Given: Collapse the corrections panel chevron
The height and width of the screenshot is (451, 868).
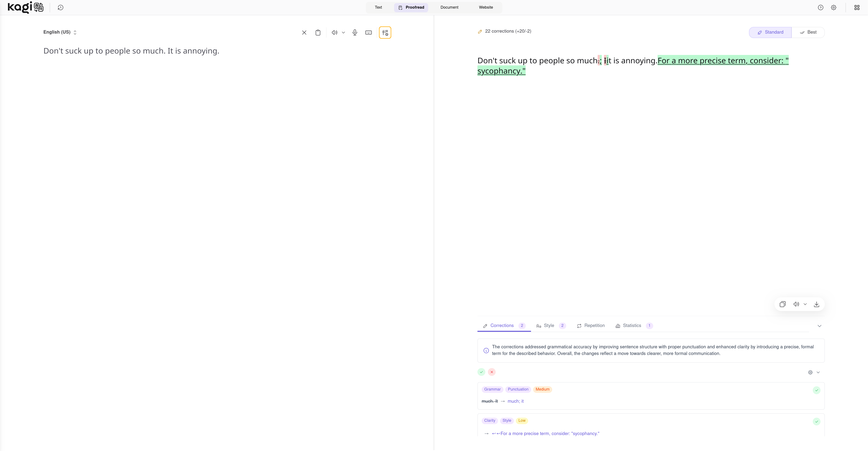Looking at the screenshot, I should point(820,326).
